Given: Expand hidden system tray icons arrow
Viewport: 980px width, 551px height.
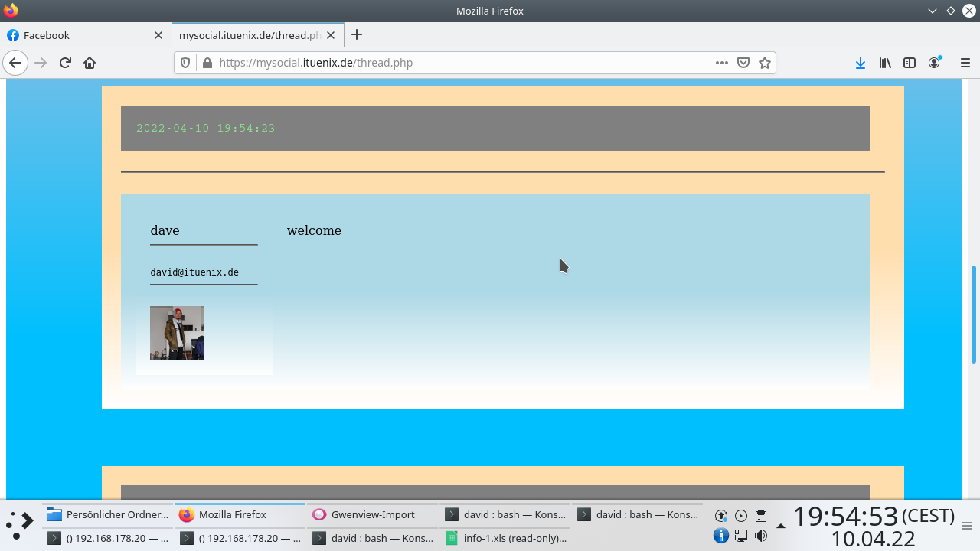Looking at the screenshot, I should pyautogui.click(x=780, y=527).
